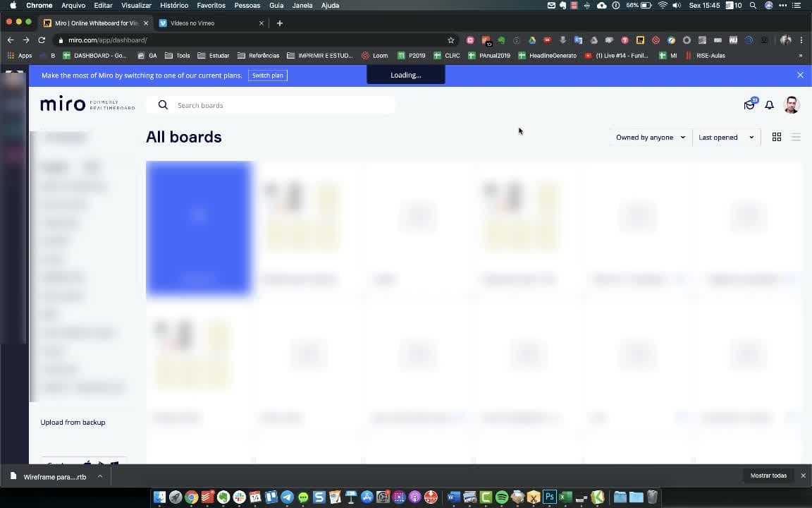This screenshot has height=508, width=812.
Task: Open Spotify from the Dock
Action: tap(501, 497)
